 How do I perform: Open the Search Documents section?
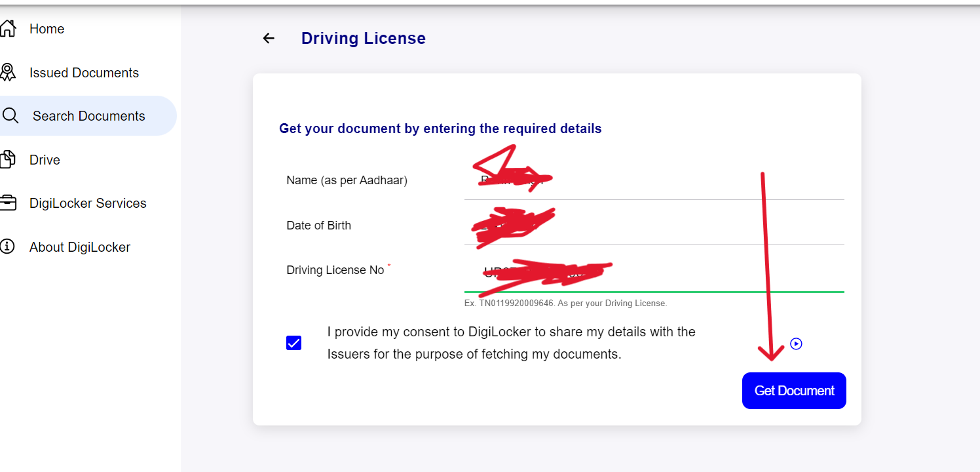pos(88,115)
